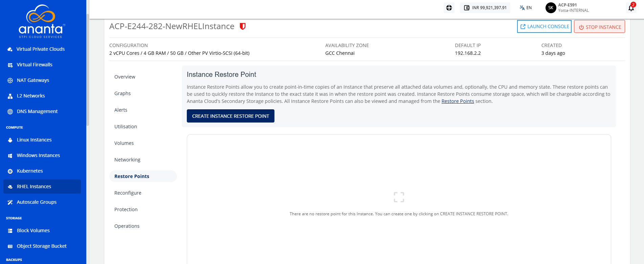
Task: Click the Windows Instances logo icon
Action: pos(10,156)
